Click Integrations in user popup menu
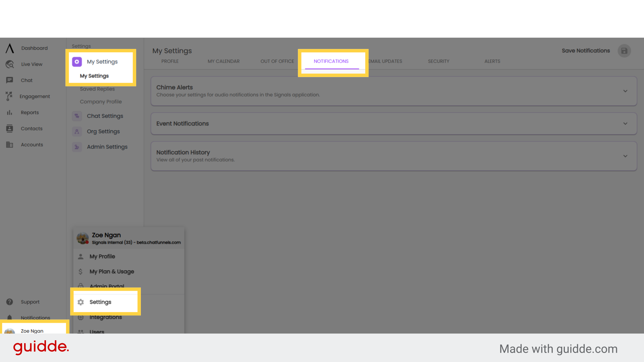The height and width of the screenshot is (362, 644). click(x=106, y=317)
